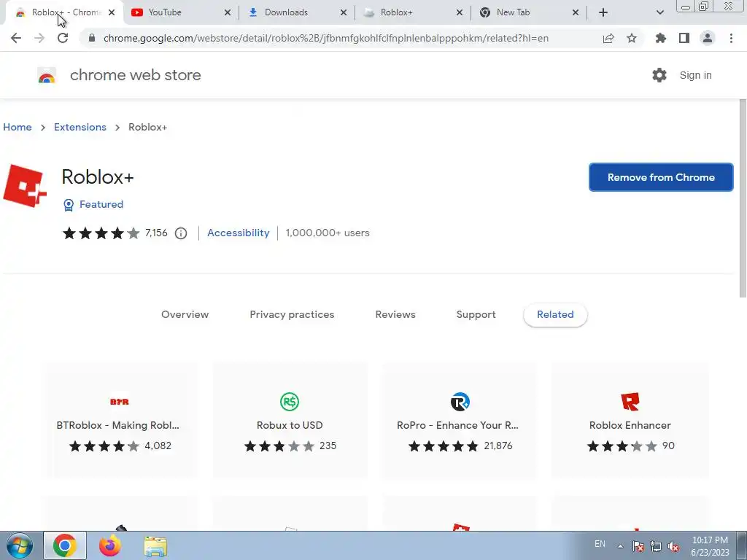Screen dimensions: 747x560
Task: Close the New Tab tab
Action: pos(576,12)
